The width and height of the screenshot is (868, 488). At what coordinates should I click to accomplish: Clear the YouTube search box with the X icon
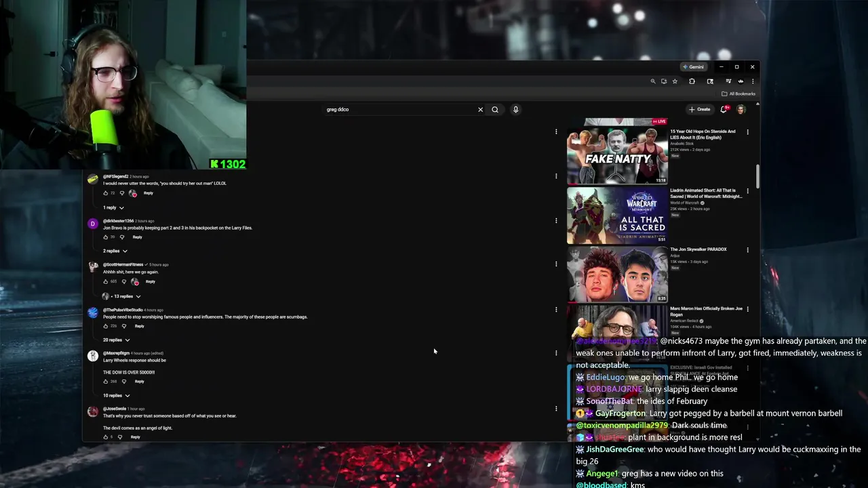point(480,109)
